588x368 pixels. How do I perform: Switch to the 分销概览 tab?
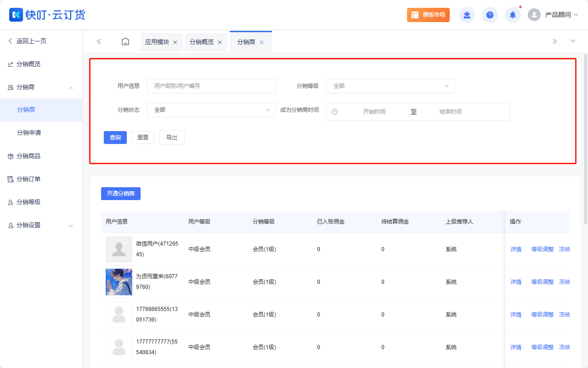202,42
